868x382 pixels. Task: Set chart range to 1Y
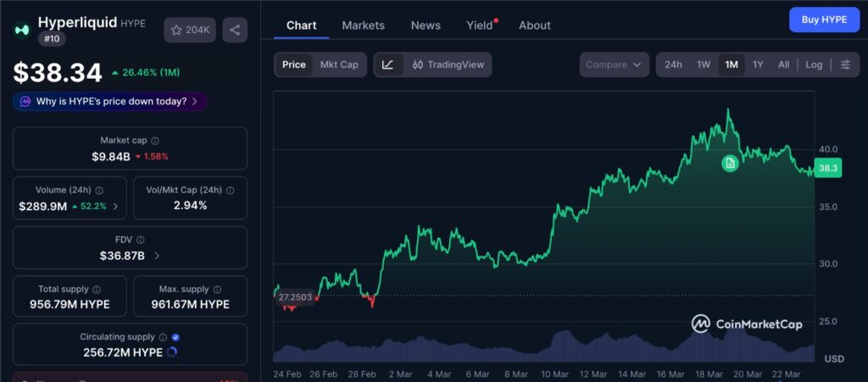[758, 64]
